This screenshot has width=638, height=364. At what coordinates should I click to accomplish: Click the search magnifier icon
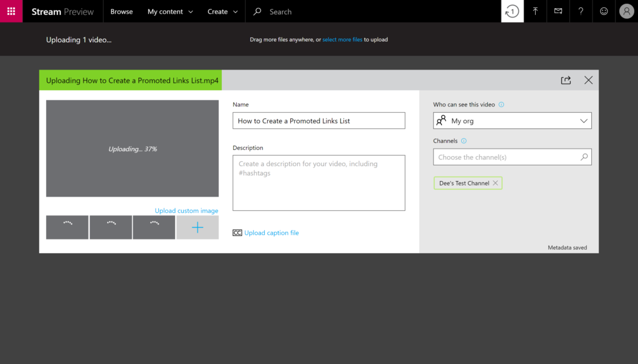point(257,11)
